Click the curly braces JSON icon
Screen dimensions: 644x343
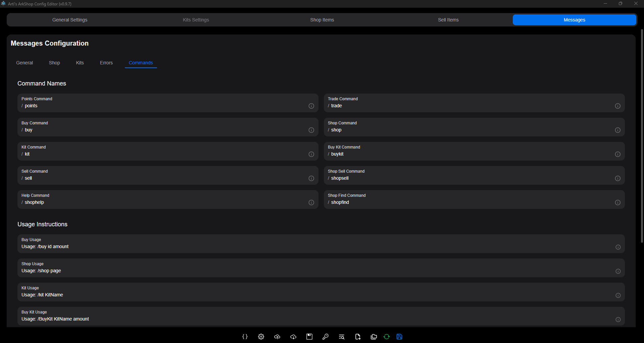tap(245, 337)
